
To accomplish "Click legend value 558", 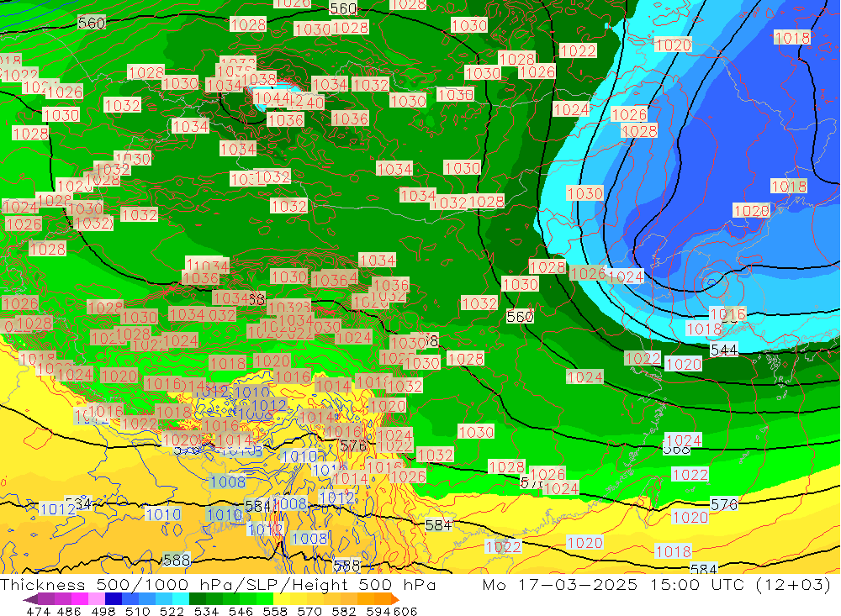I will (x=275, y=611).
